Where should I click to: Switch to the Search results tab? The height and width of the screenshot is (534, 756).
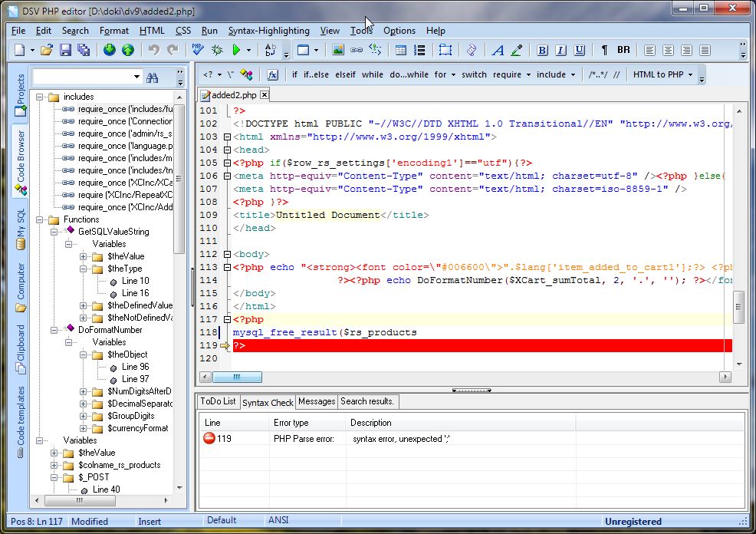tap(367, 401)
